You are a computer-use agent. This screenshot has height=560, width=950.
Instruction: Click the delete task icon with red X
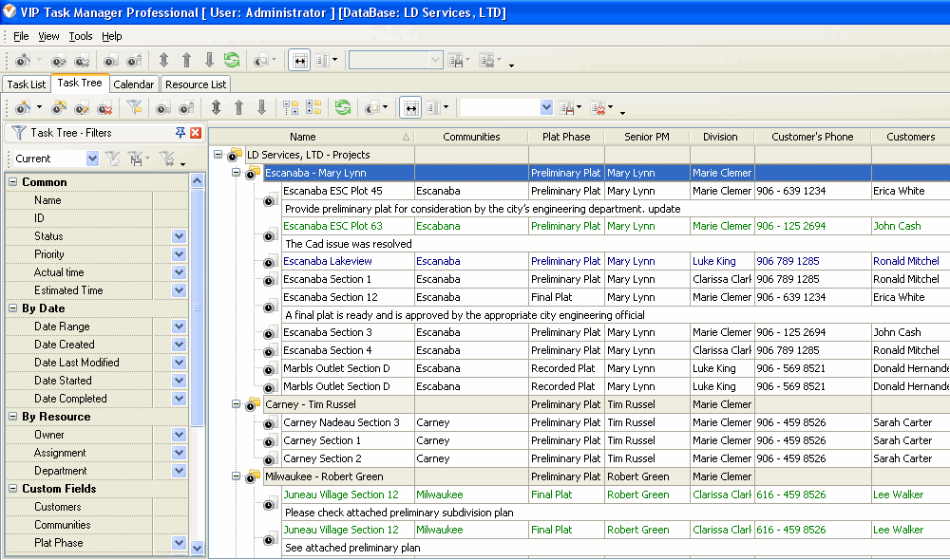[104, 108]
